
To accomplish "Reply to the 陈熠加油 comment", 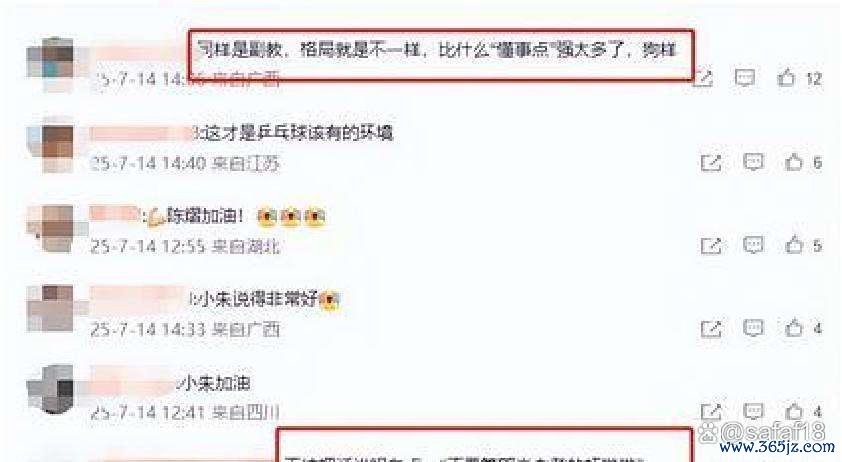I will click(x=753, y=245).
